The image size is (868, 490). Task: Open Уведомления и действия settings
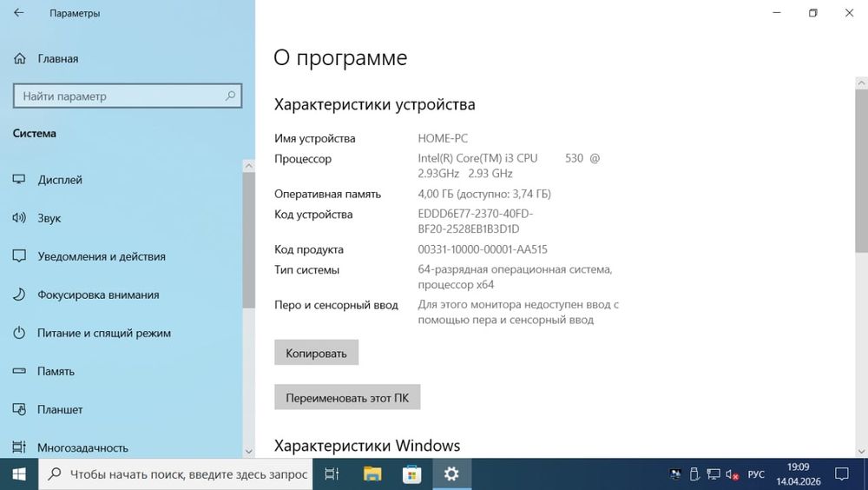[89, 256]
